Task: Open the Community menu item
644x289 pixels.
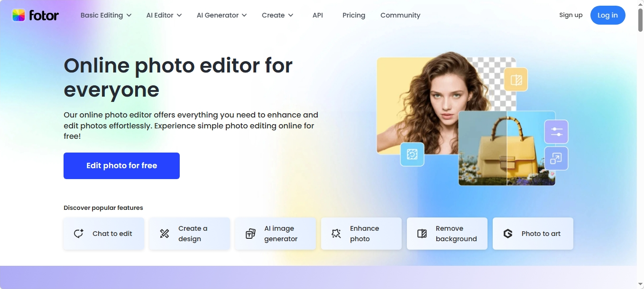Action: pos(400,15)
